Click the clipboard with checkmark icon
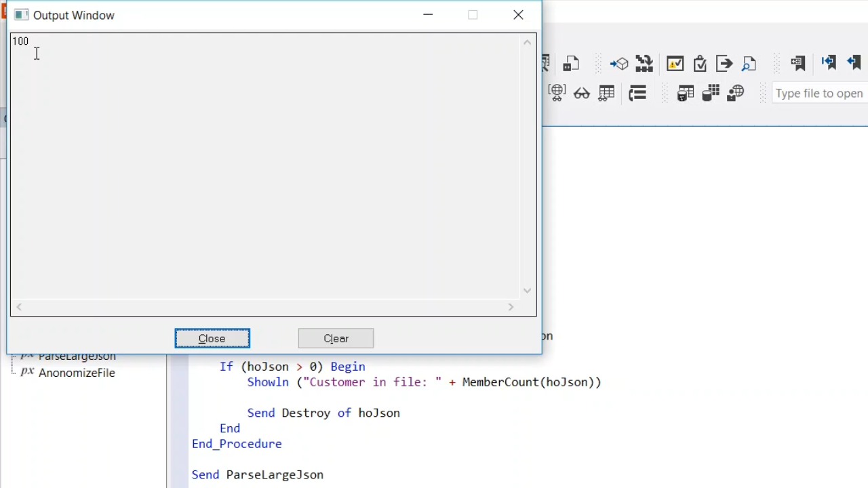868x488 pixels. click(700, 64)
